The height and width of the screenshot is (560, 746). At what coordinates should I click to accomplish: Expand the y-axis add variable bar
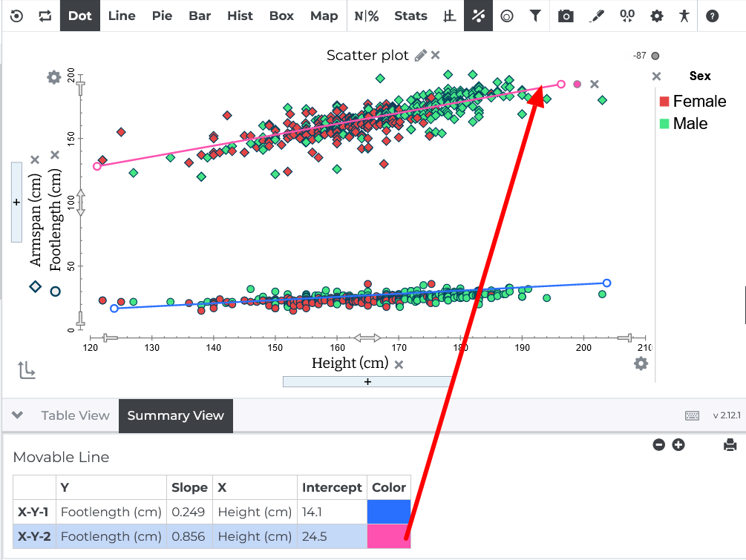pos(16,202)
